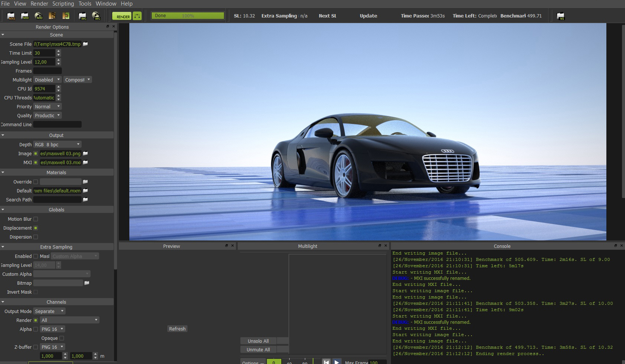This screenshot has height=364, width=625.
Task: Open the Multilight Composite dropdown
Action: pyautogui.click(x=78, y=80)
